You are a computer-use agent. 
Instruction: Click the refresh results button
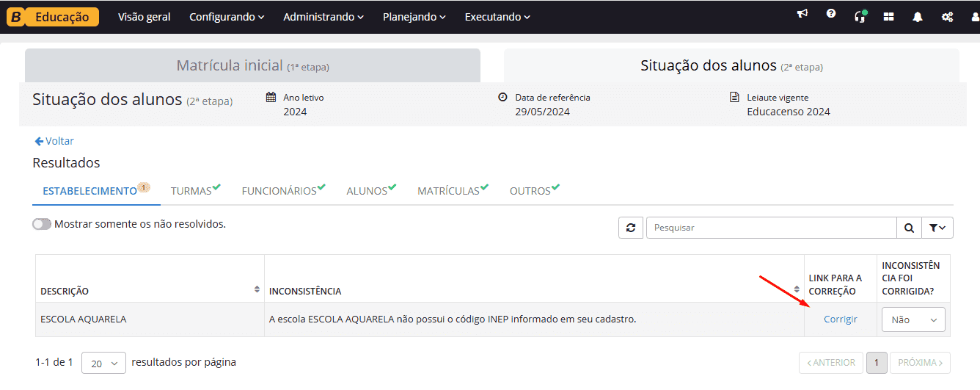630,228
